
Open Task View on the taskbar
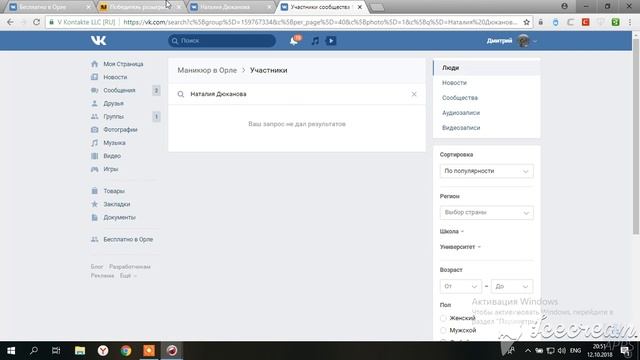56,351
